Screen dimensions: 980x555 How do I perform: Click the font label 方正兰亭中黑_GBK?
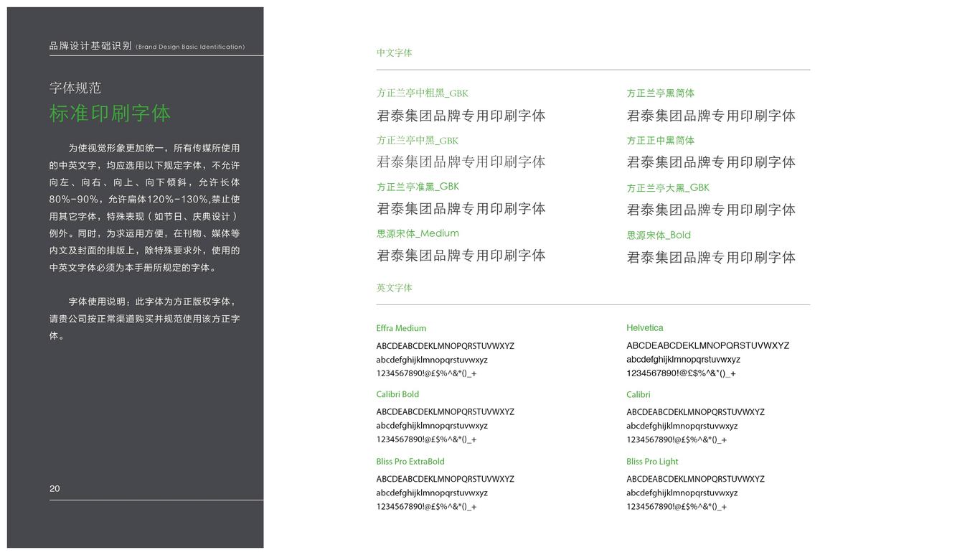[x=418, y=140]
